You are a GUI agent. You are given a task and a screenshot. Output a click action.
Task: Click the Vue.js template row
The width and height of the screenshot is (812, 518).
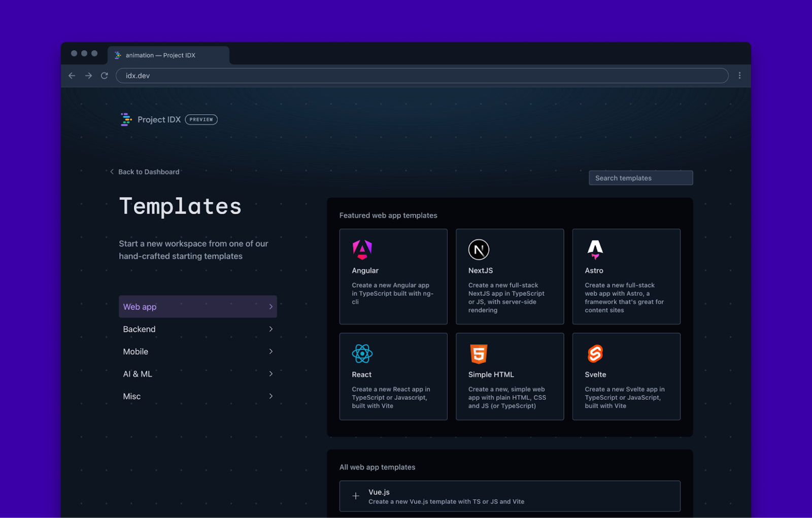510,496
